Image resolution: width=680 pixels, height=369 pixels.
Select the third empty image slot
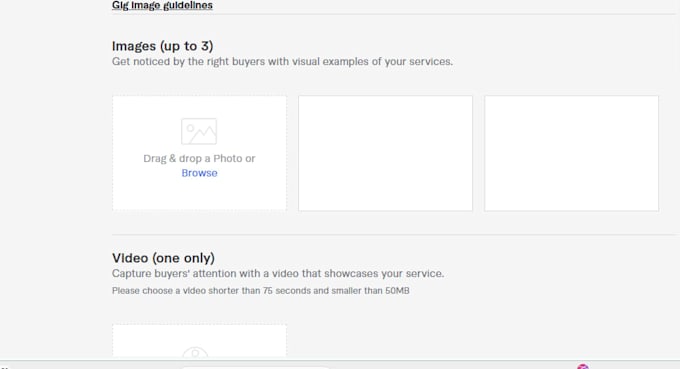coord(572,153)
